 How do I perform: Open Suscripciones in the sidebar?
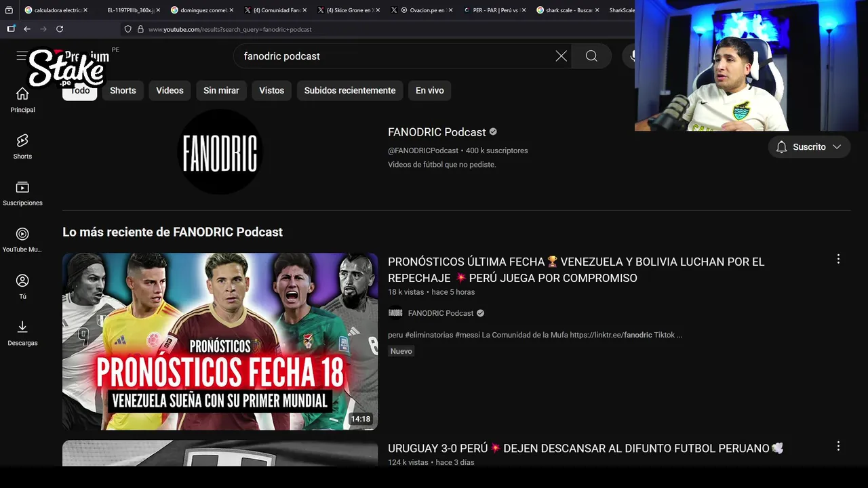pos(22,193)
